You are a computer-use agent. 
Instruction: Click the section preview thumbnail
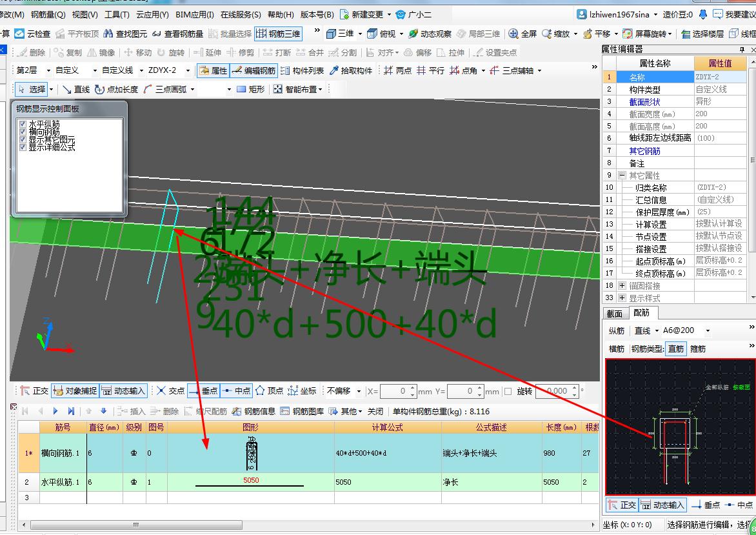tap(681, 427)
